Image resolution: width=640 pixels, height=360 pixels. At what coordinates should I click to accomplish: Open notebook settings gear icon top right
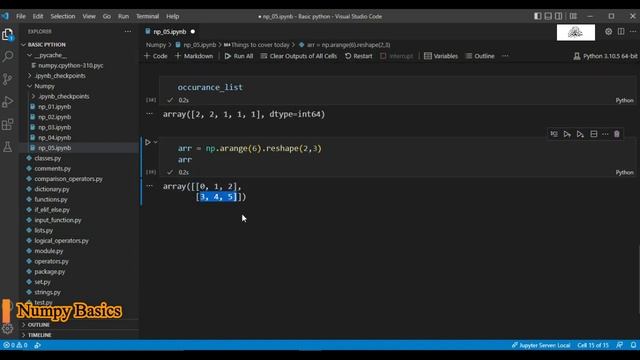609,31
